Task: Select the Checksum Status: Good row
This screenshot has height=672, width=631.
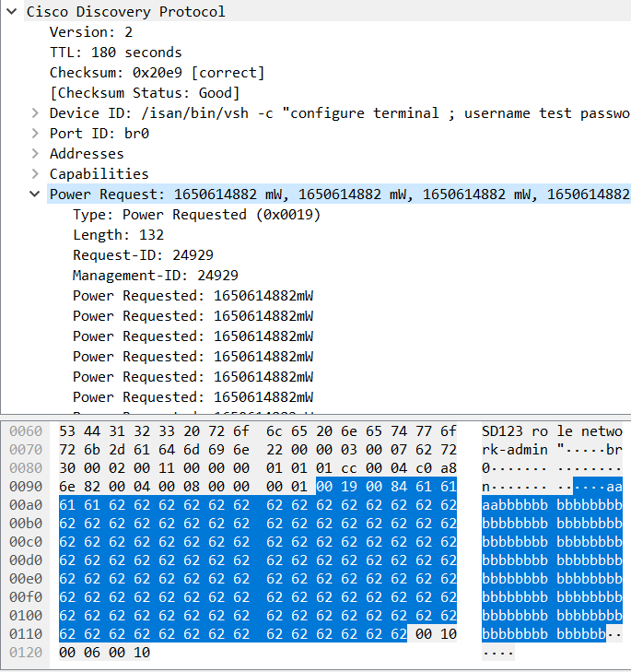Action: [145, 93]
